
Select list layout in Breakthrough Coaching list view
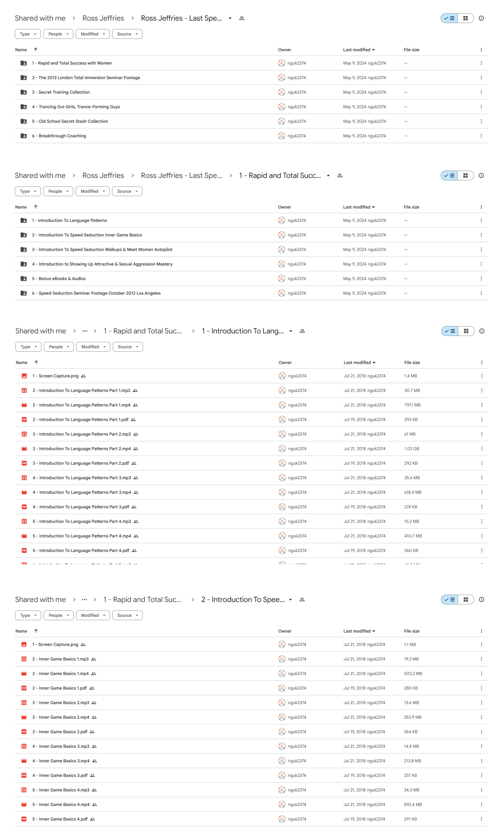click(449, 18)
